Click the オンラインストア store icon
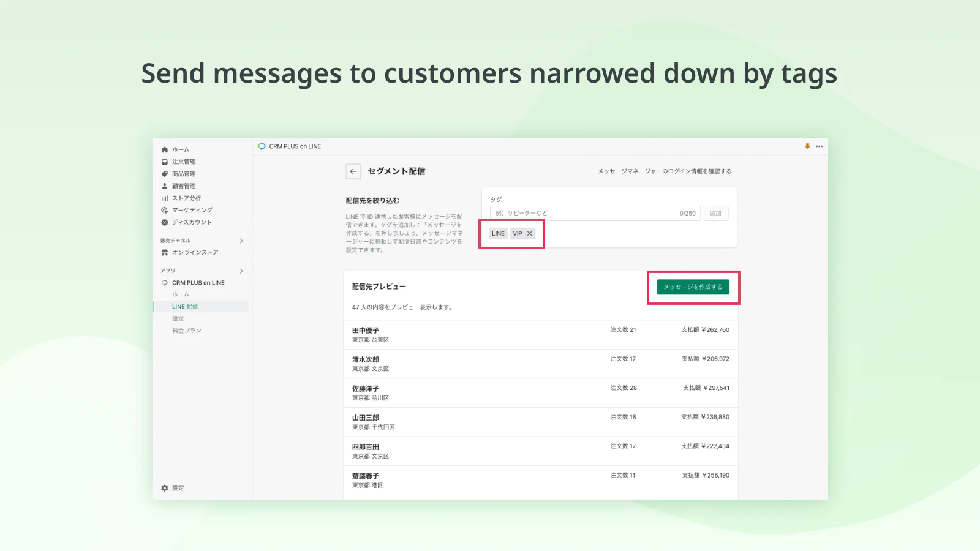The height and width of the screenshot is (551, 980). pos(164,252)
